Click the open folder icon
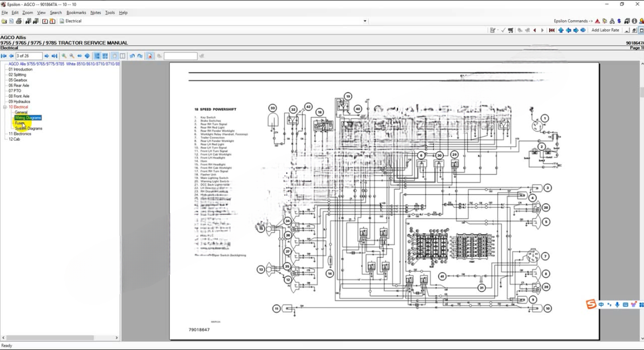This screenshot has height=350, width=644. coord(4,21)
